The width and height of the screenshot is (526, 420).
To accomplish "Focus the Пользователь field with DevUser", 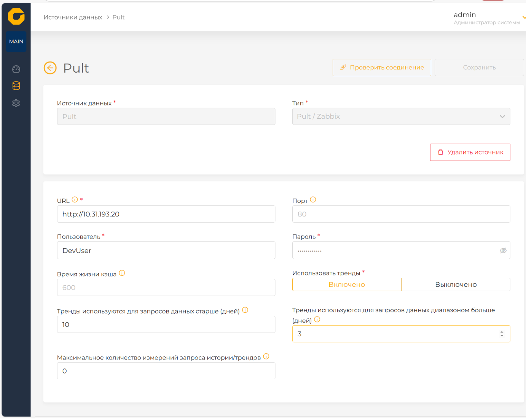I will click(166, 250).
